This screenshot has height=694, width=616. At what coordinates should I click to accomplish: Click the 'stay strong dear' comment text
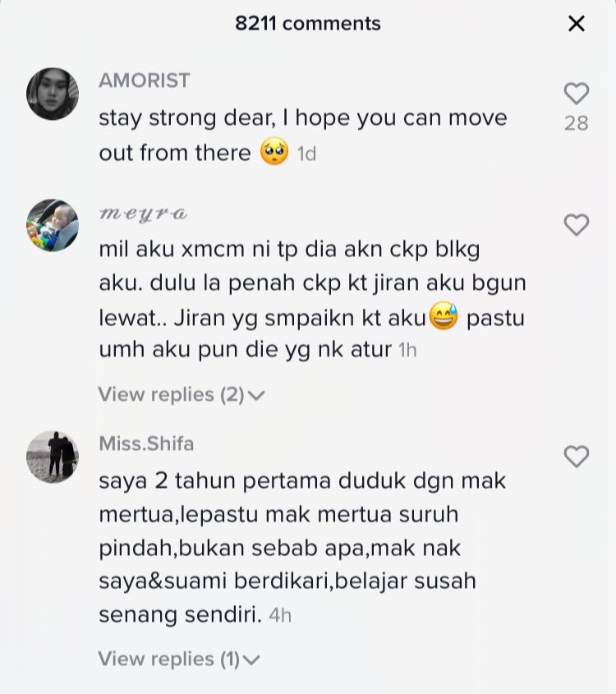[303, 136]
